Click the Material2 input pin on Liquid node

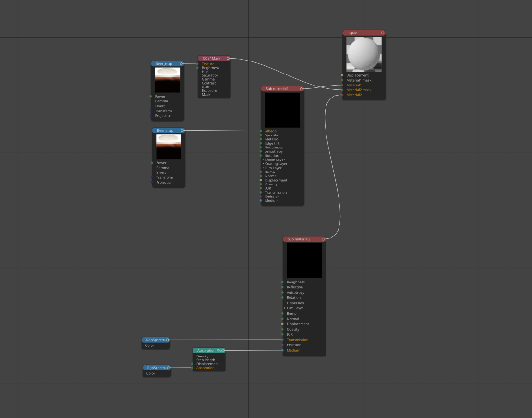tap(342, 95)
